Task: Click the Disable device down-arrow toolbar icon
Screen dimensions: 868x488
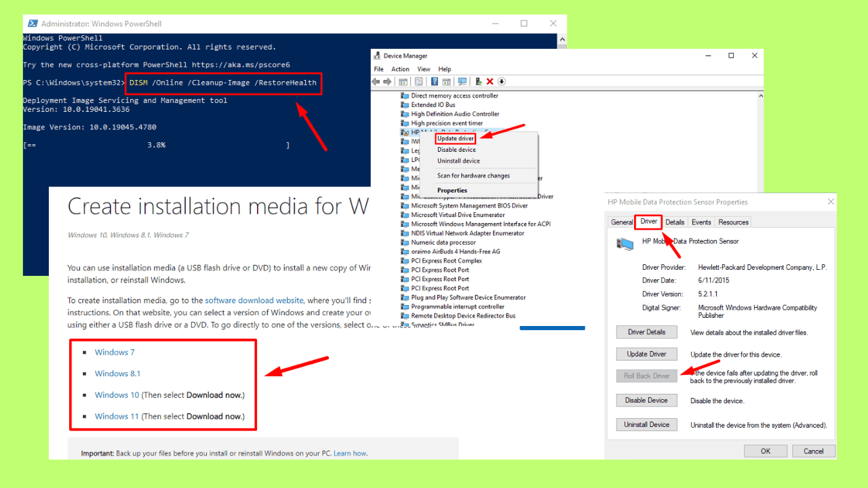Action: coord(501,81)
